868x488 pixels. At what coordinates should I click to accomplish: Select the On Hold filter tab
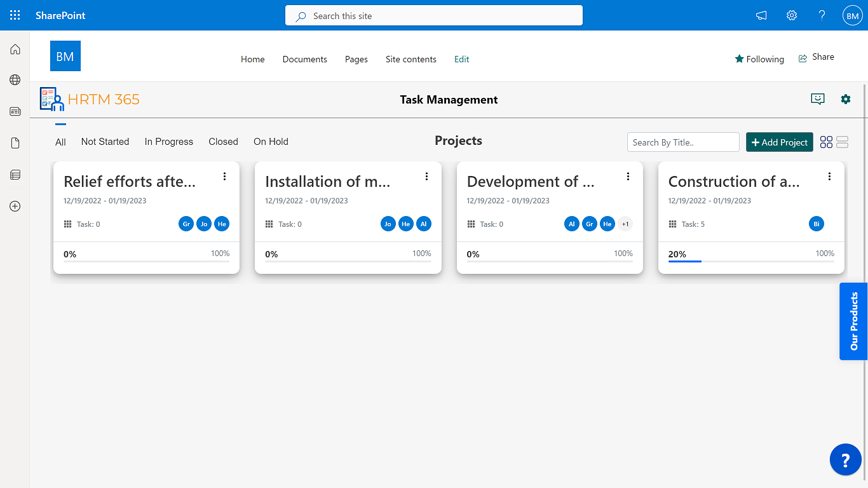271,142
